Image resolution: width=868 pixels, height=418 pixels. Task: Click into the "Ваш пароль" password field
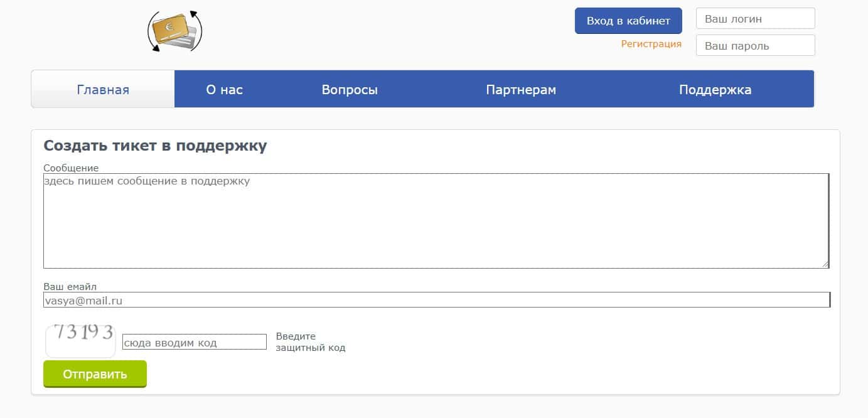coord(755,46)
